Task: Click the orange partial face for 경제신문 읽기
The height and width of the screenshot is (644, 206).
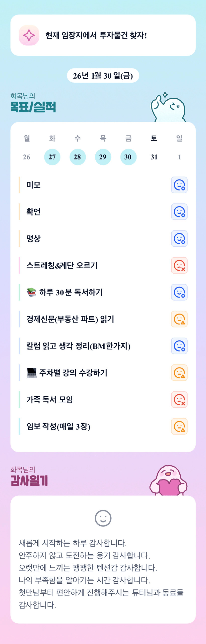Action: pos(179,319)
